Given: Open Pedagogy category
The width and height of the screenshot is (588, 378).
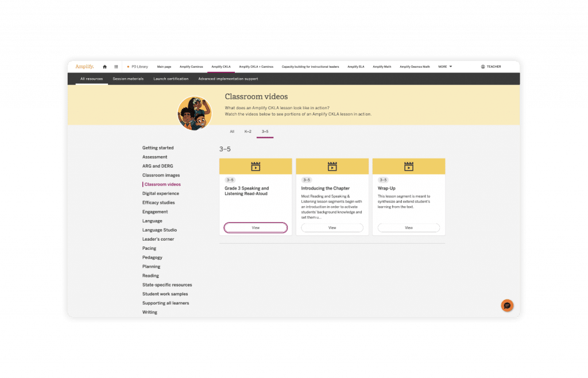Looking at the screenshot, I should click(x=152, y=257).
